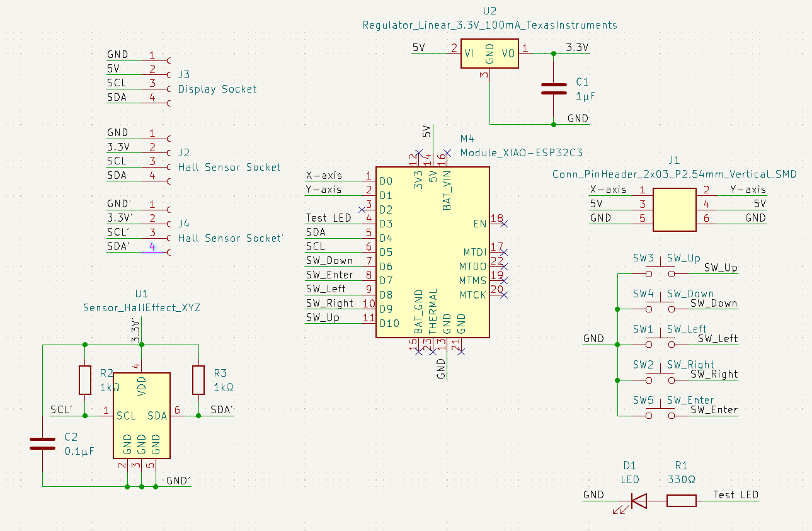This screenshot has height=531, width=812.
Task: Select the J1 pin header rectangle
Action: point(674,210)
